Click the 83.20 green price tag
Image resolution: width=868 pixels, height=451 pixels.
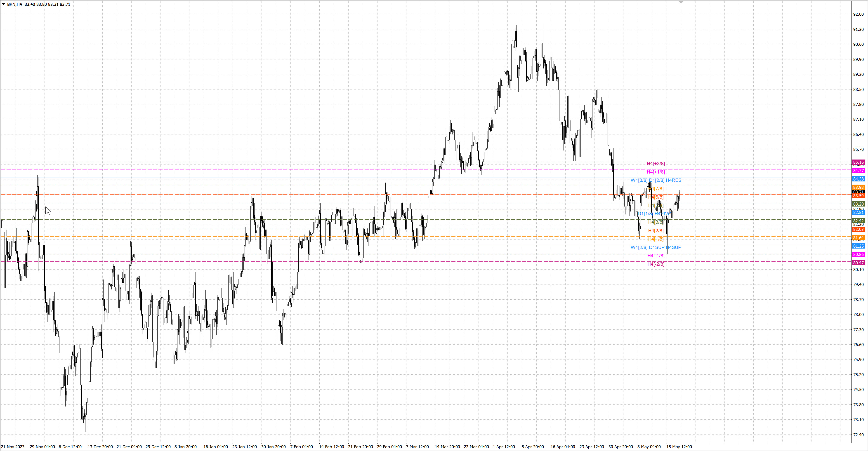pyautogui.click(x=858, y=204)
